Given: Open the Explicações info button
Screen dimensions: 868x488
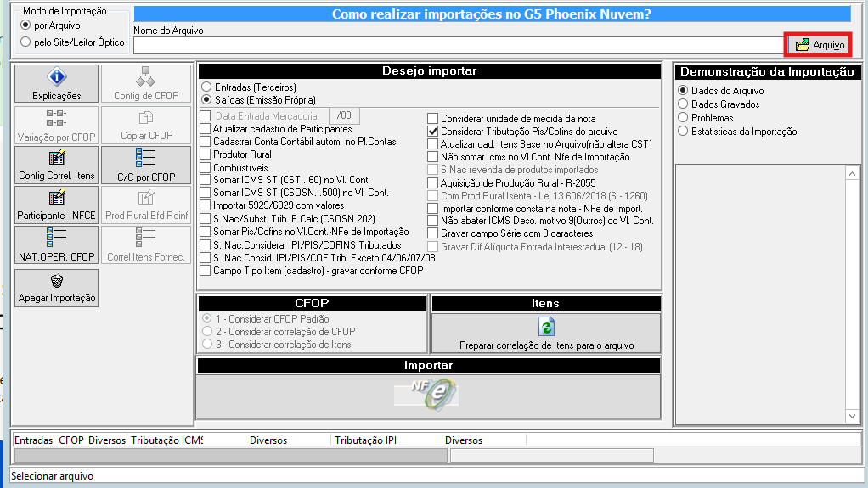Looking at the screenshot, I should click(56, 84).
